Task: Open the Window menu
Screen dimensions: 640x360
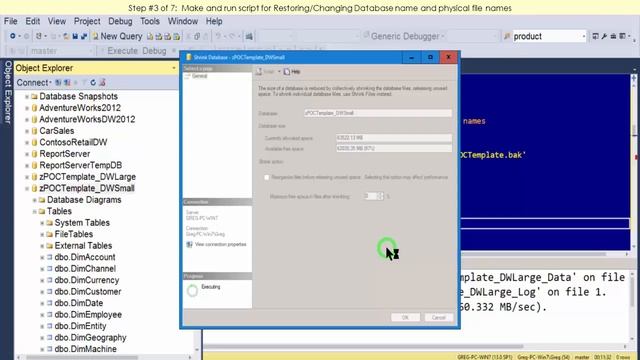Action: pyautogui.click(x=183, y=21)
